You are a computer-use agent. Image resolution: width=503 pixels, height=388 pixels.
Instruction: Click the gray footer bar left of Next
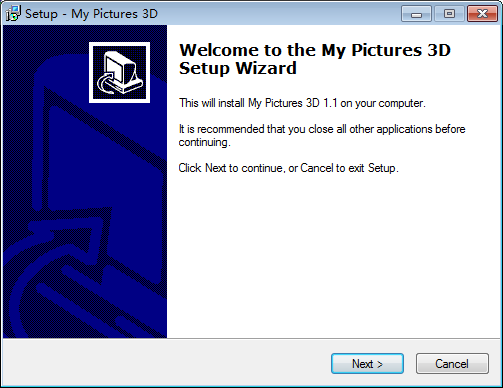click(x=167, y=363)
